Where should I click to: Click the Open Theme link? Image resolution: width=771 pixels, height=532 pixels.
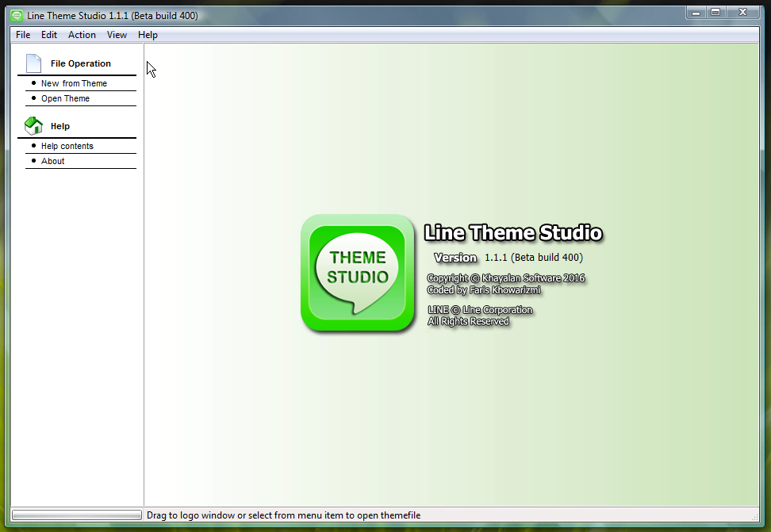click(x=65, y=98)
